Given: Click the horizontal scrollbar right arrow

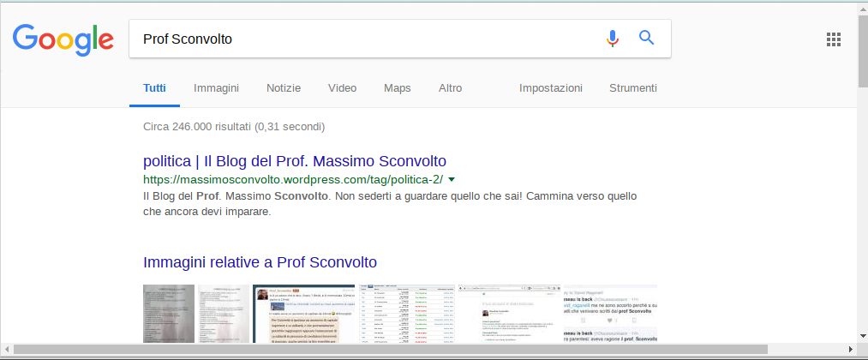Looking at the screenshot, I should (852, 350).
